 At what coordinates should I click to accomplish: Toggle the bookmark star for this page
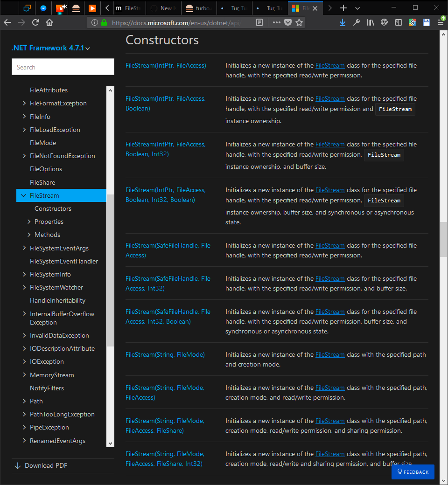click(299, 22)
